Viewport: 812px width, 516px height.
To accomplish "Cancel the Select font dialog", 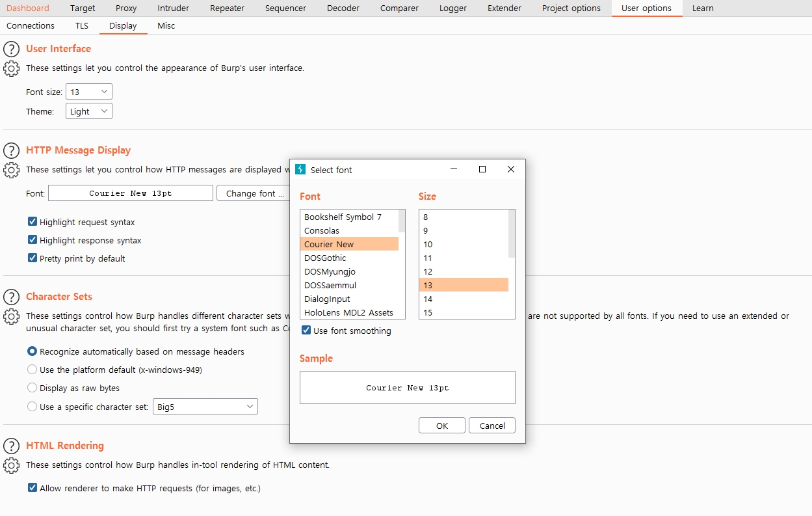I will (x=492, y=426).
